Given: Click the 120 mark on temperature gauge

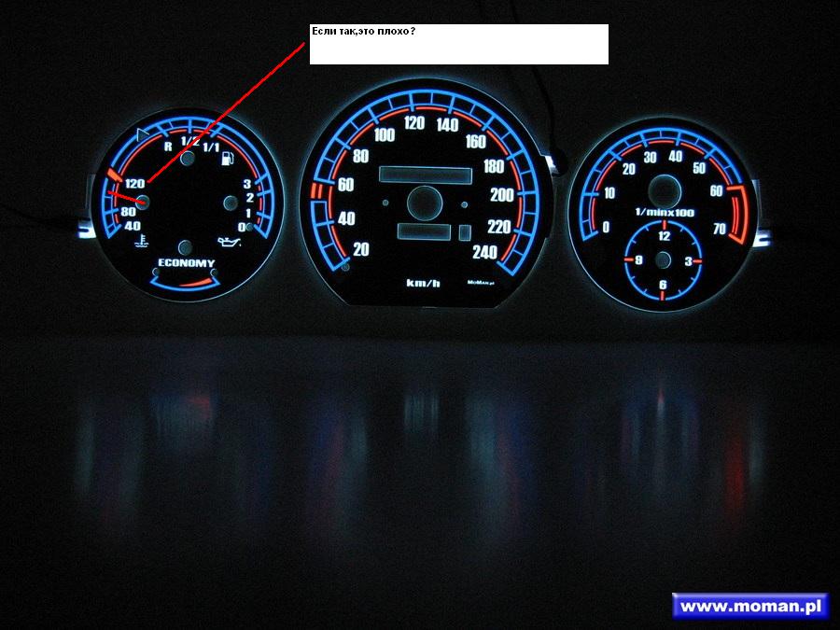Looking at the screenshot, I should tap(135, 184).
